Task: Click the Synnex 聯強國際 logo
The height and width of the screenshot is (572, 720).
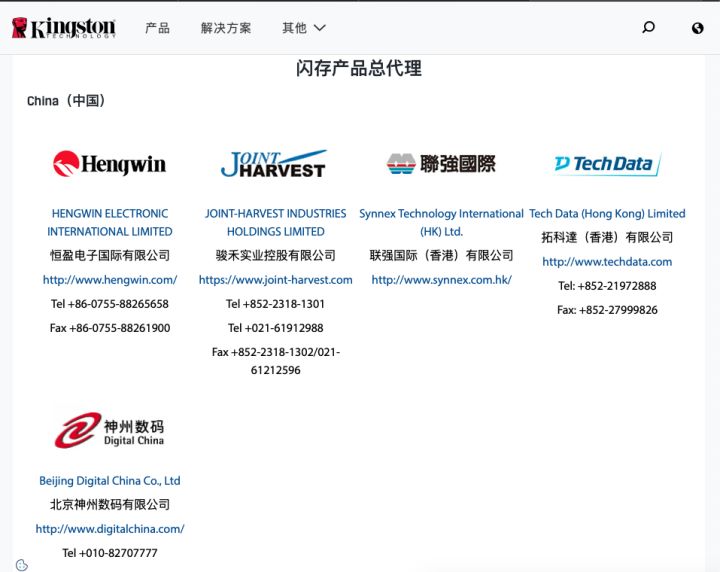Action: tap(441, 164)
